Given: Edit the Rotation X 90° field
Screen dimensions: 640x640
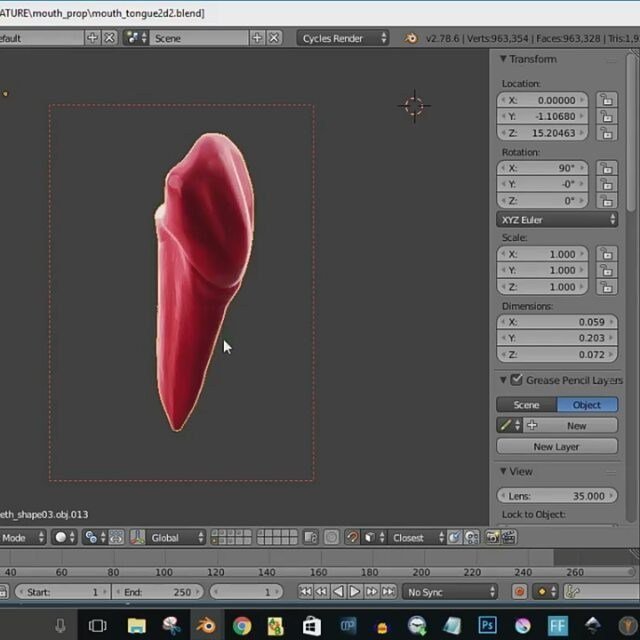Looking at the screenshot, I should (x=542, y=168).
